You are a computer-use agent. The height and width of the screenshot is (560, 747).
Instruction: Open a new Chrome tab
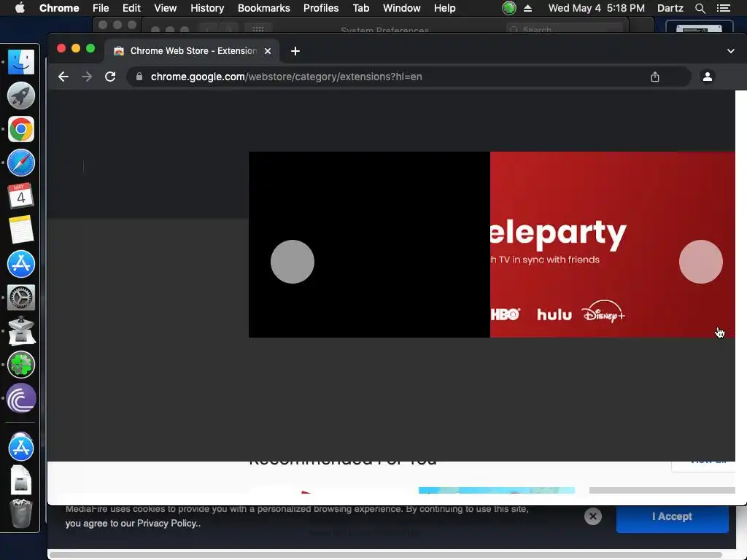click(295, 51)
